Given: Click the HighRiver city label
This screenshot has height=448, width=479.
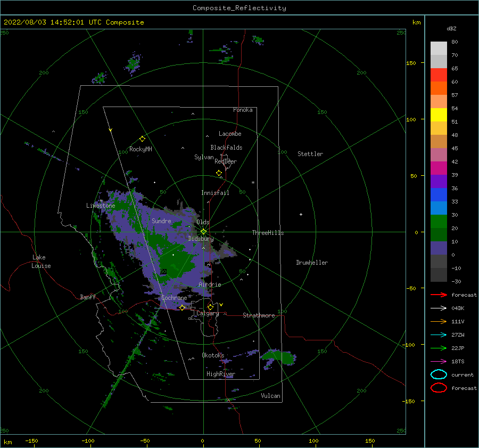Looking at the screenshot, I should (x=221, y=374).
